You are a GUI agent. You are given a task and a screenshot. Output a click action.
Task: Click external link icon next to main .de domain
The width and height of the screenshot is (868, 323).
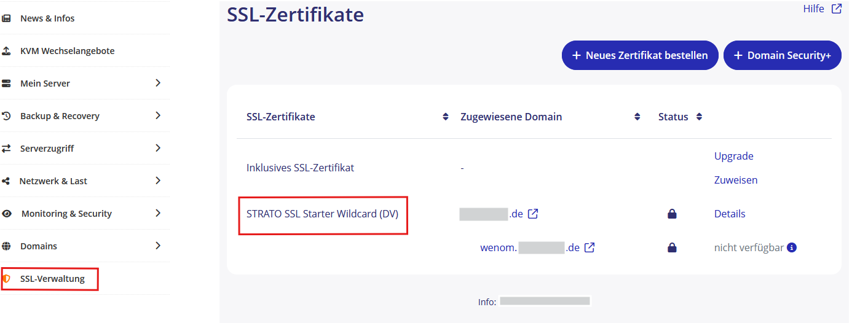[x=533, y=214]
